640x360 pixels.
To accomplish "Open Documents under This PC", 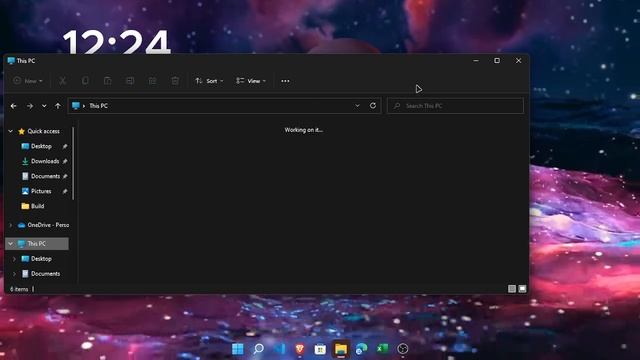I will [x=45, y=274].
